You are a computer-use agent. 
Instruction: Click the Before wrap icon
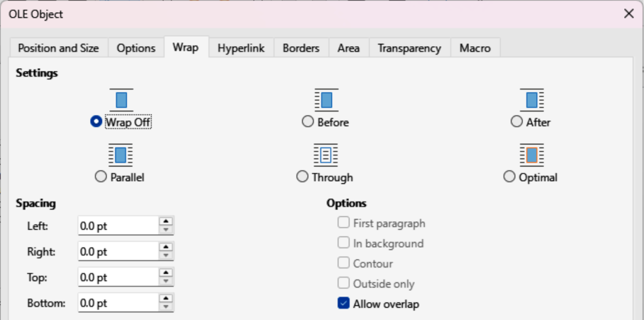(x=326, y=99)
